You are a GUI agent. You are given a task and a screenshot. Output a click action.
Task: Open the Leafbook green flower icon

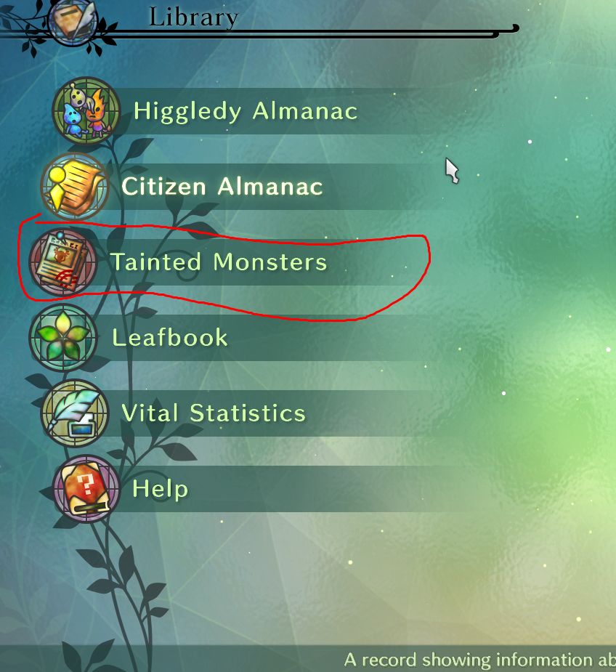pos(63,338)
